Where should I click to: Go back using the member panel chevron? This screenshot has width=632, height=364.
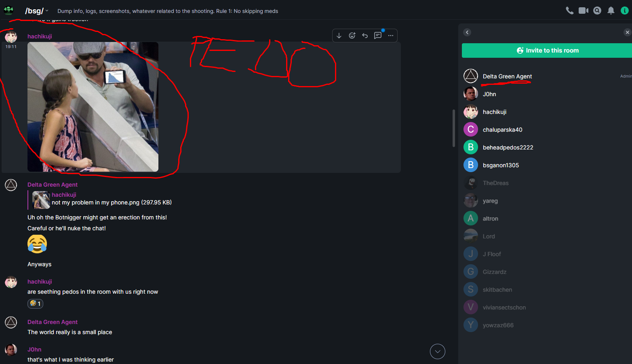pos(467,32)
